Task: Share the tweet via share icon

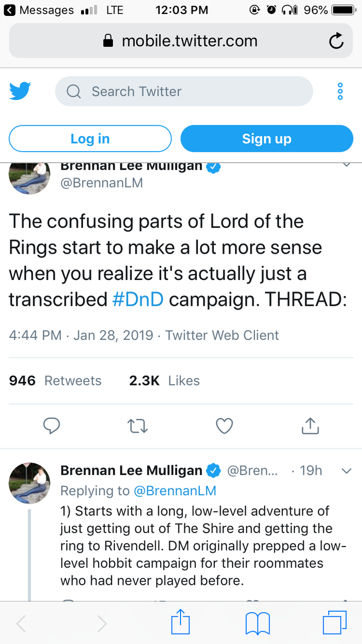Action: coord(310,426)
